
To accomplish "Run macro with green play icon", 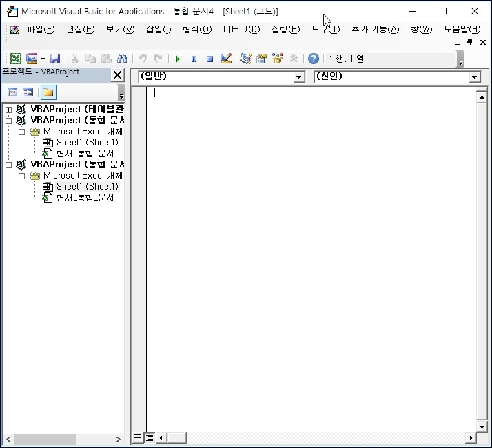I will coord(178,59).
